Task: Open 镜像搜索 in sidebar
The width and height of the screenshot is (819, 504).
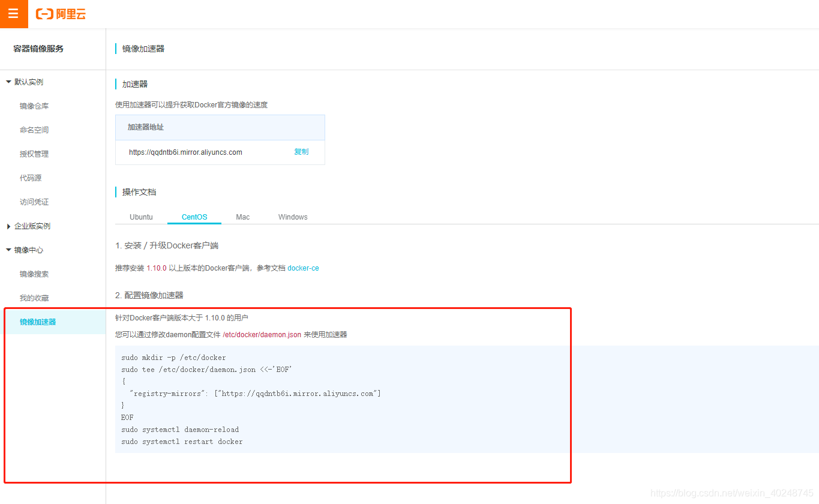Action: tap(34, 274)
